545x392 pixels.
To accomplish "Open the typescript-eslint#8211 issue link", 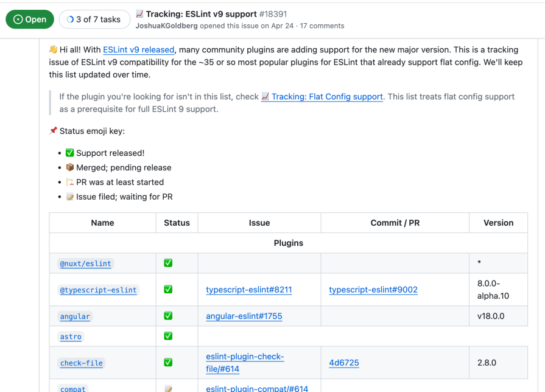I will pos(248,290).
